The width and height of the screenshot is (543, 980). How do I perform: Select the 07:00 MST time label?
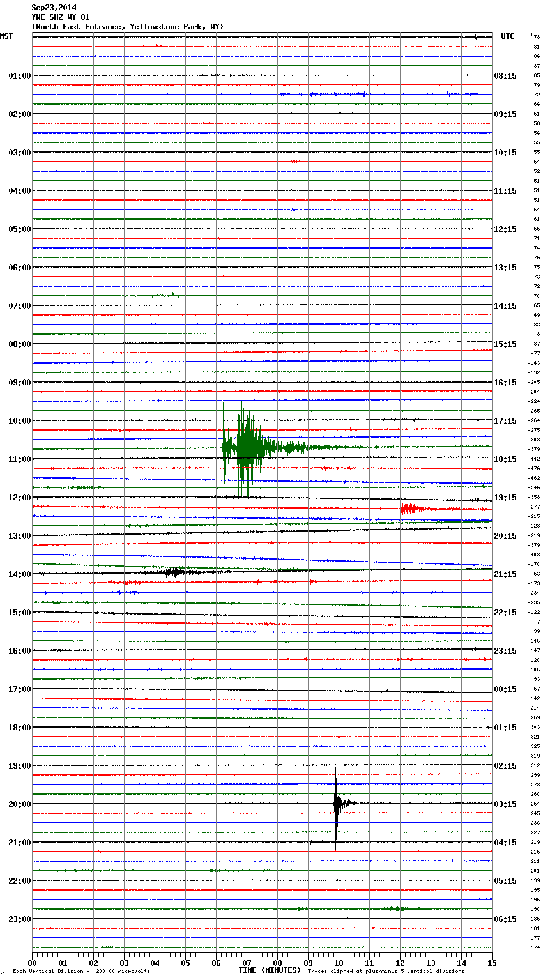[20, 306]
